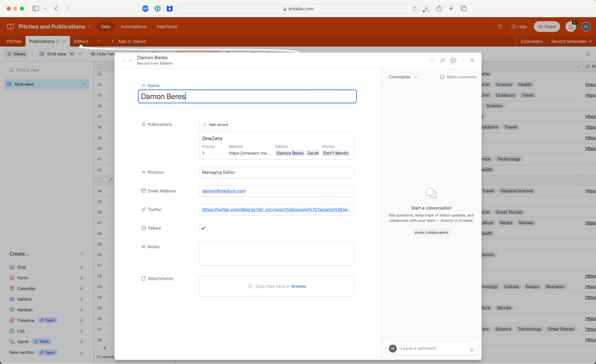Image resolution: width=596 pixels, height=364 pixels.
Task: Add a new Kanban view with plus
Action: (81, 310)
